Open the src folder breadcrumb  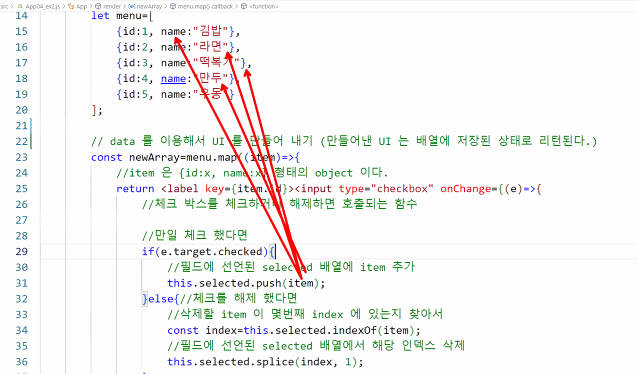pyautogui.click(x=4, y=7)
